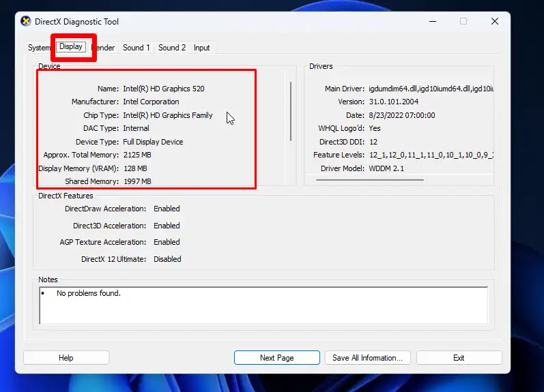Click the Exit button
Screen dimensions: 544x392
point(459,358)
